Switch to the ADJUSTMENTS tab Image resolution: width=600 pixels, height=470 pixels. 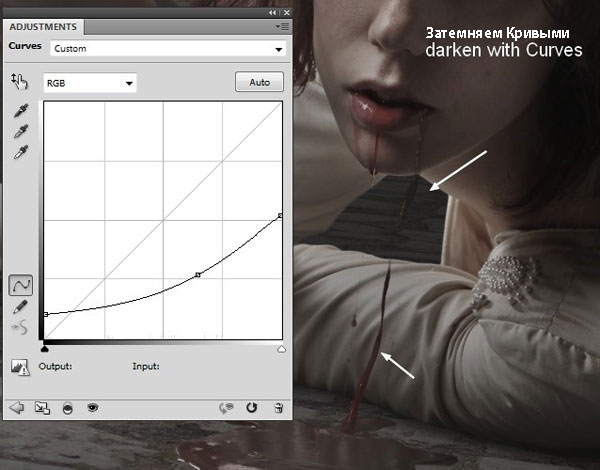pyautogui.click(x=43, y=27)
